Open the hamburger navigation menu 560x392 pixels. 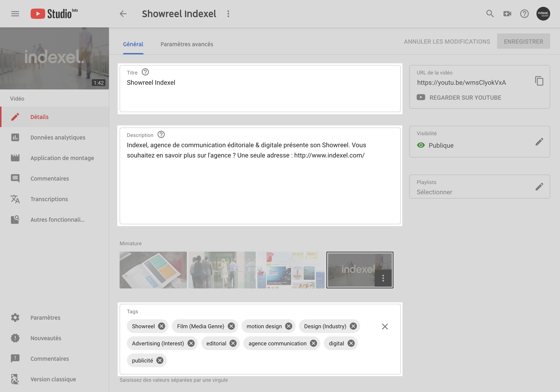coord(15,14)
